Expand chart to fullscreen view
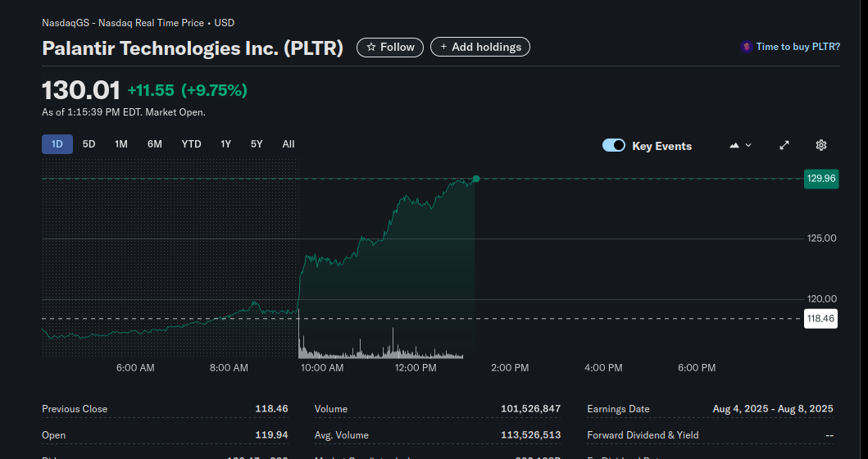The width and height of the screenshot is (868, 459). [784, 145]
